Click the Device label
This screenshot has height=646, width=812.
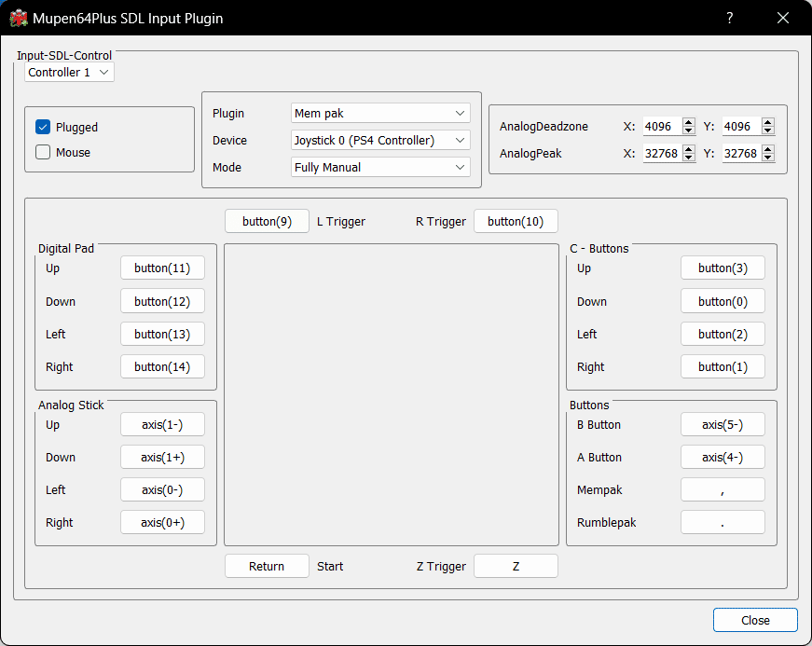point(229,140)
